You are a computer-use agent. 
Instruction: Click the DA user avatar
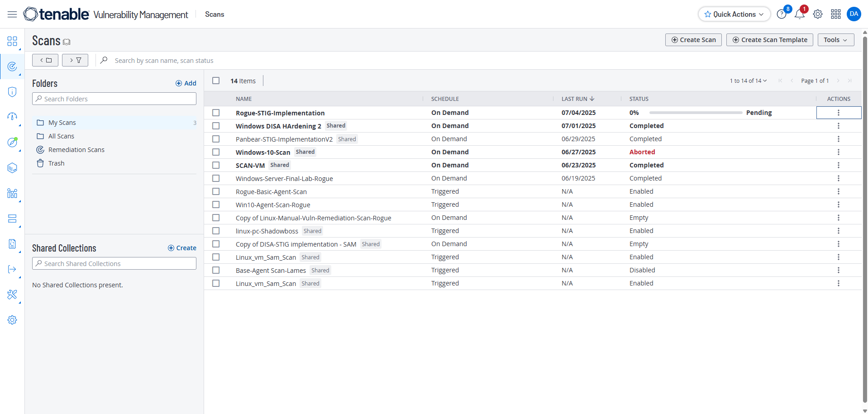tap(854, 14)
